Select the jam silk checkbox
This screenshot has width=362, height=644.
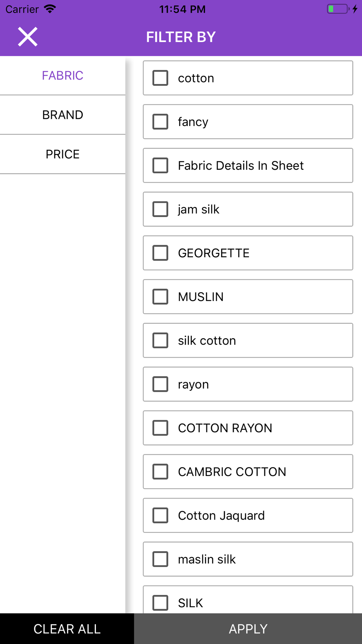click(x=160, y=209)
